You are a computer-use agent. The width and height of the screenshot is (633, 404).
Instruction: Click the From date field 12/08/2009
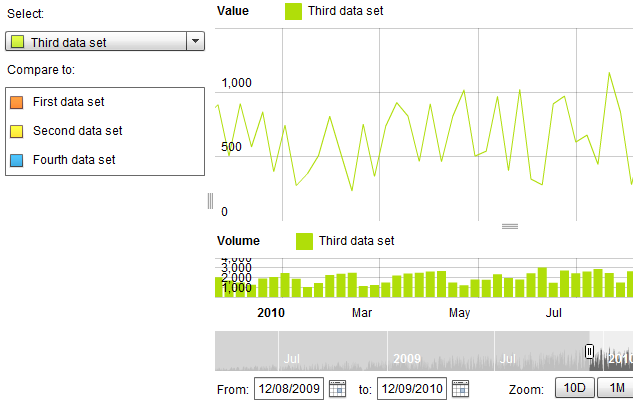[x=289, y=389]
